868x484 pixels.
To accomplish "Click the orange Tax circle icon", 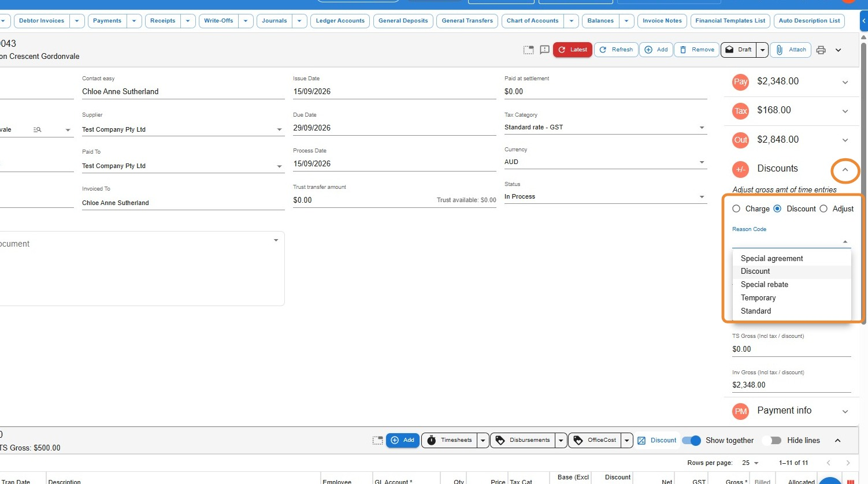I will pyautogui.click(x=741, y=111).
